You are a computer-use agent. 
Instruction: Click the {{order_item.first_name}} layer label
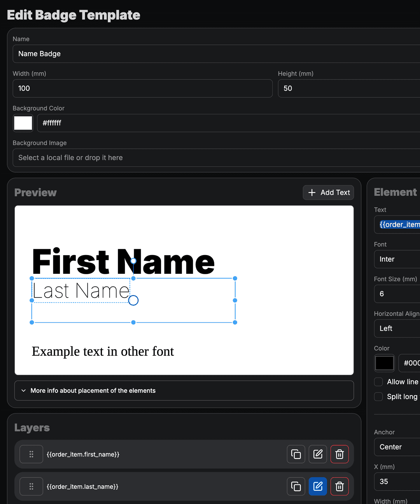coord(83,454)
